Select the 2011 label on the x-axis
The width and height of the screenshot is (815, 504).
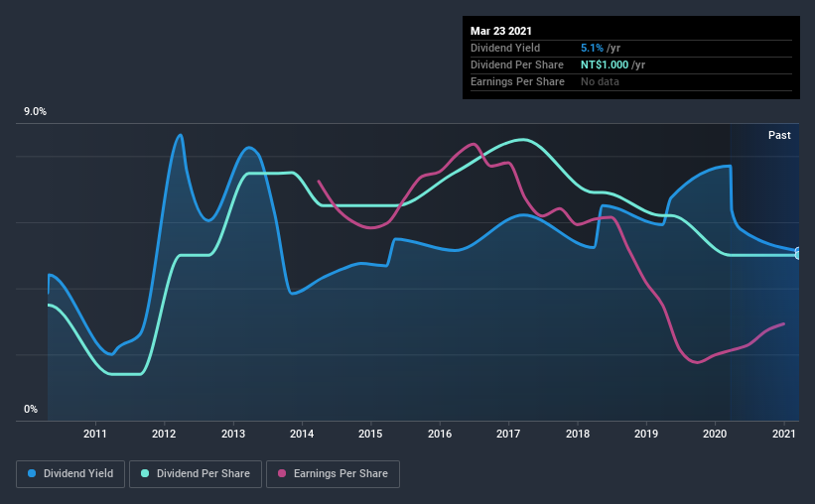click(95, 435)
